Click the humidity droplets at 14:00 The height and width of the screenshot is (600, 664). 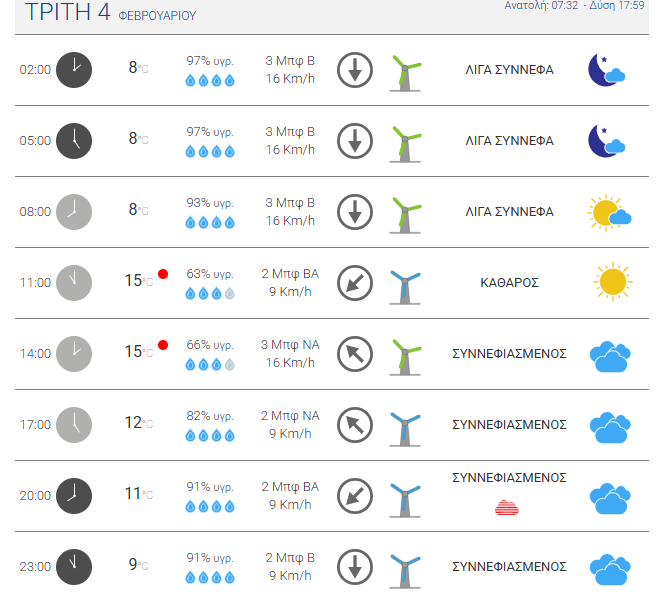click(x=210, y=364)
